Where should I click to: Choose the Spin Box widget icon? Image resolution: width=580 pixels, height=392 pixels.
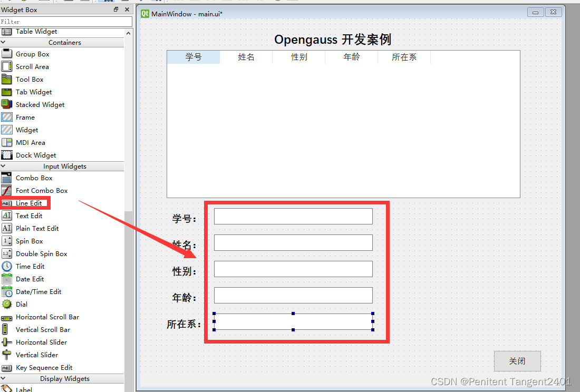7,241
